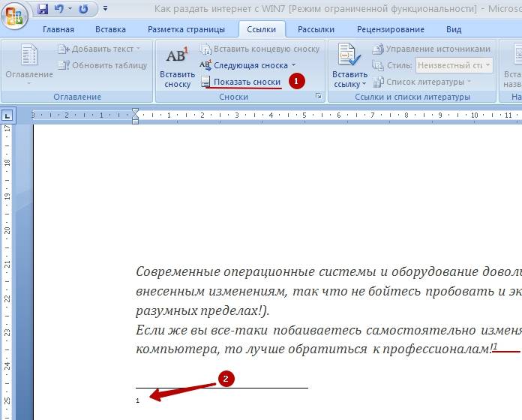Click Вставить концевую сноску
The image size is (522, 420).
[260, 49]
